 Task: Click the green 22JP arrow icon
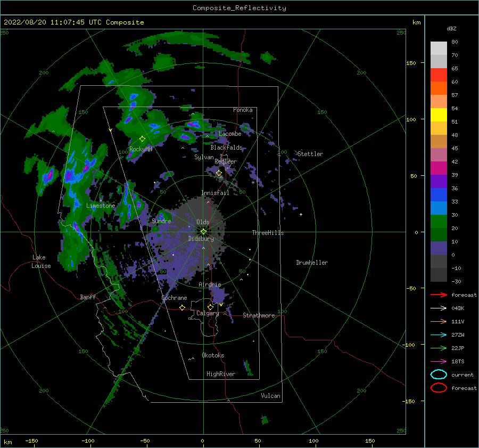click(439, 348)
